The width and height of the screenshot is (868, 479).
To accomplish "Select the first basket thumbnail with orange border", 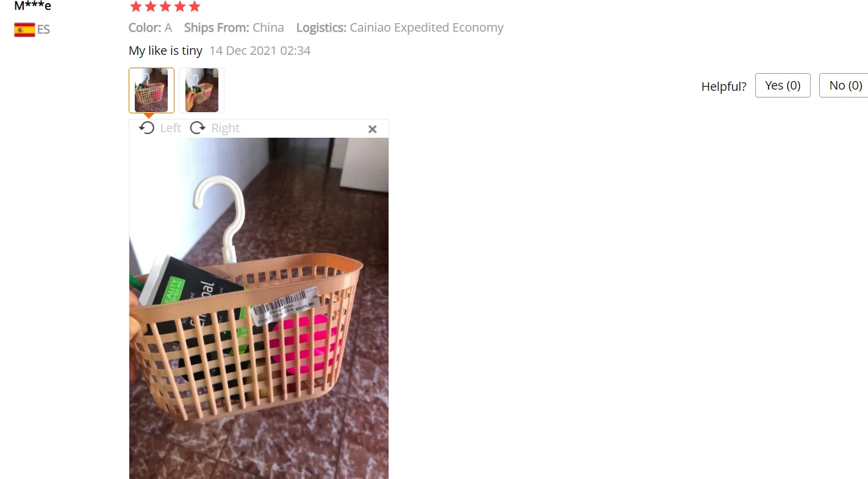I will click(x=151, y=90).
